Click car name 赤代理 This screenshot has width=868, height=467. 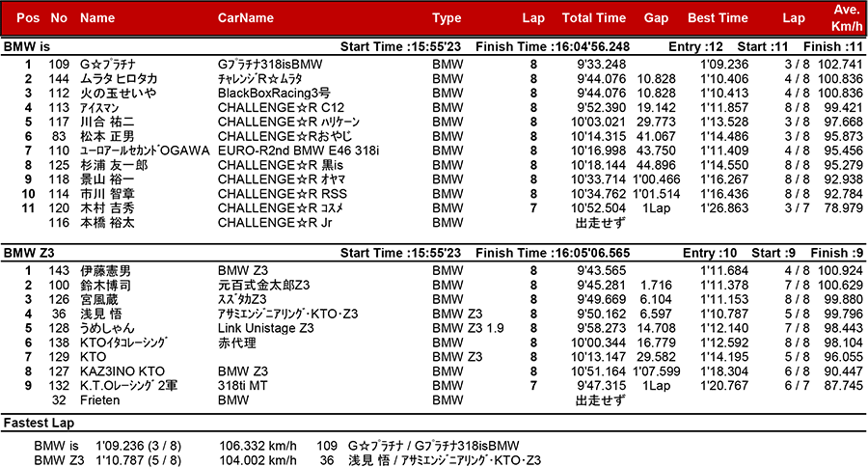click(x=236, y=343)
